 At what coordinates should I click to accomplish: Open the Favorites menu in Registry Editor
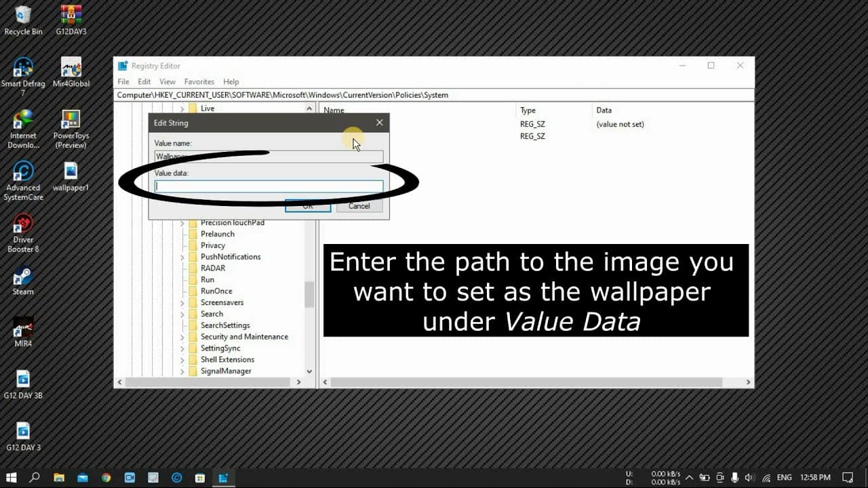click(x=199, y=81)
